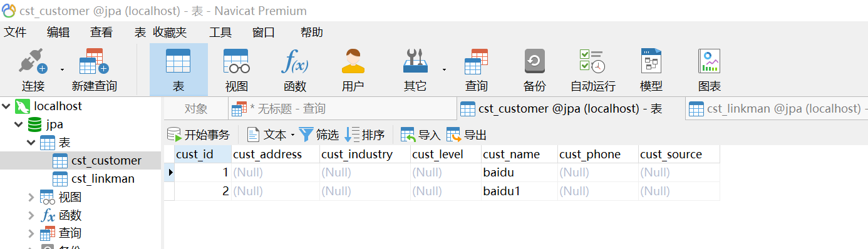Open the 文件 menu
This screenshot has height=249, width=868.
[16, 33]
